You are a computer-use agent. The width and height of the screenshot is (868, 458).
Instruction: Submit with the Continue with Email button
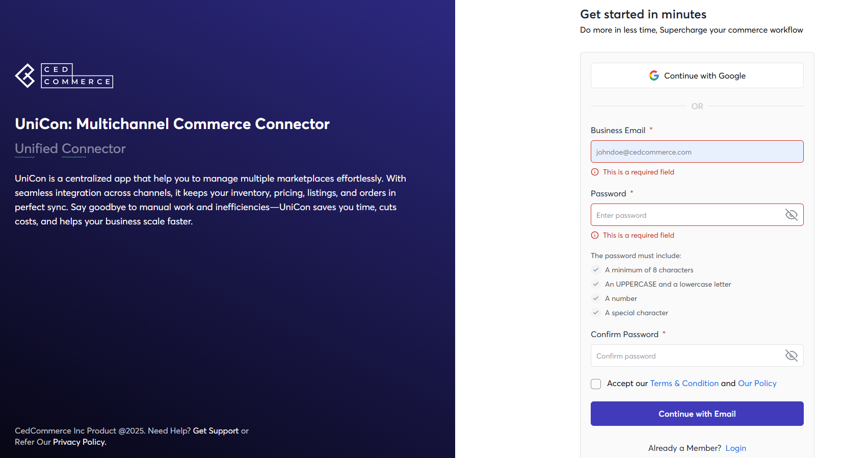click(697, 414)
